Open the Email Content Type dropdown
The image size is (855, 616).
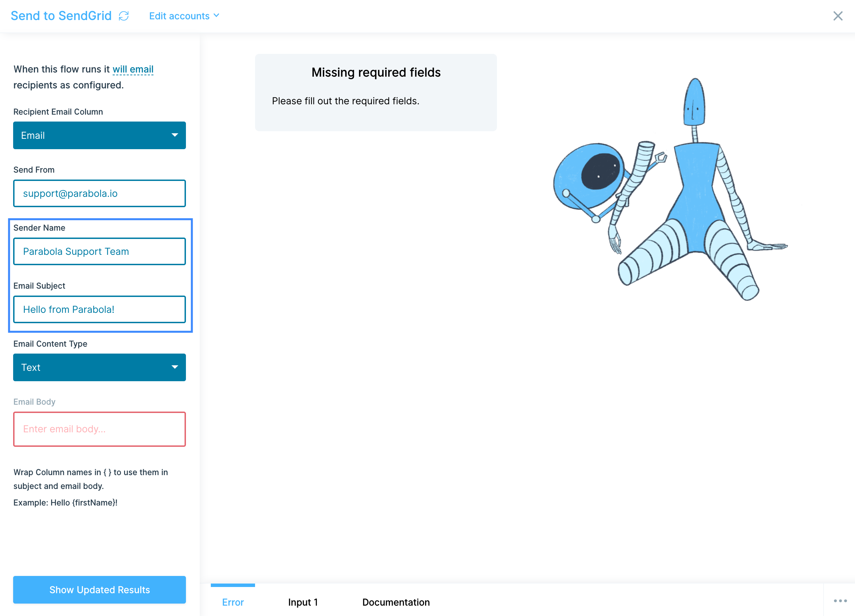pyautogui.click(x=99, y=367)
